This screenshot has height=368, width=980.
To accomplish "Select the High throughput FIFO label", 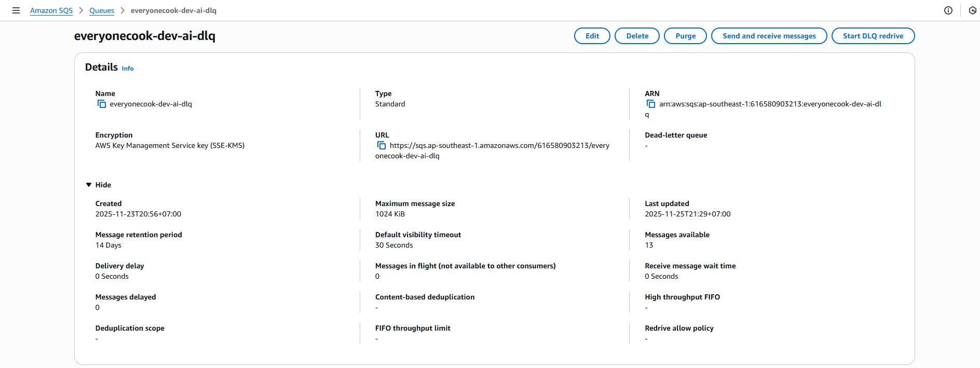I will [683, 297].
